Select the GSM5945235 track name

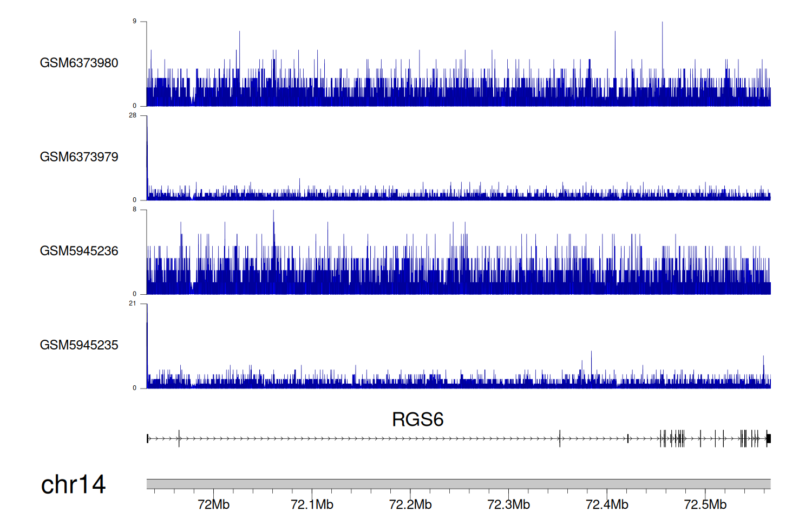(x=79, y=345)
